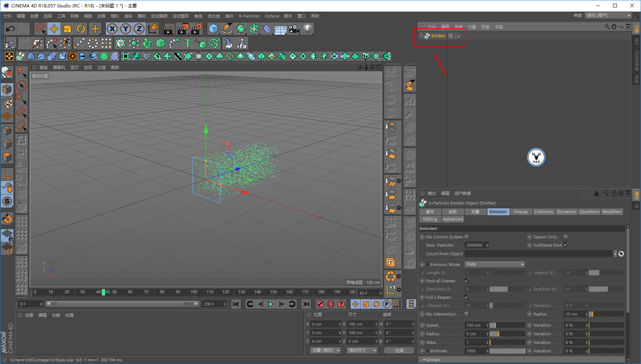Switch to the Display tab
Screen dimensions: 641x364
(x=521, y=212)
